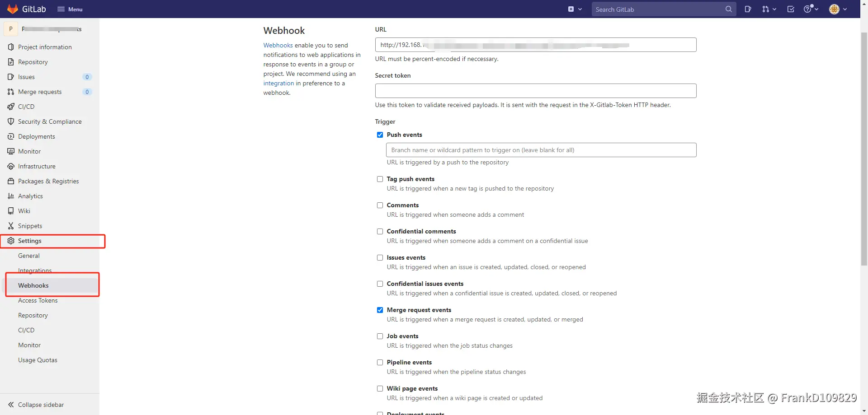Click the "URL is triggered by a push to the repository" text
Image resolution: width=868 pixels, height=415 pixels.
point(448,162)
